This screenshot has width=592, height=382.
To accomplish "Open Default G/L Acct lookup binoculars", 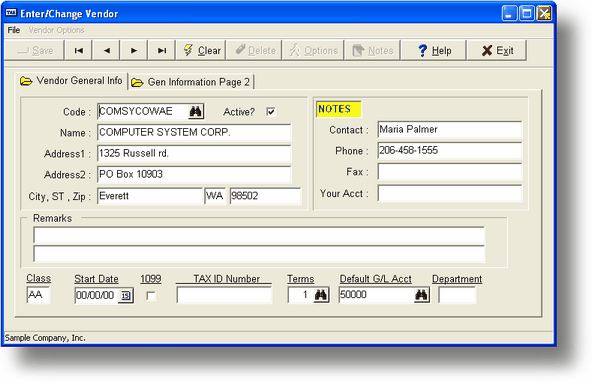I will pyautogui.click(x=421, y=295).
